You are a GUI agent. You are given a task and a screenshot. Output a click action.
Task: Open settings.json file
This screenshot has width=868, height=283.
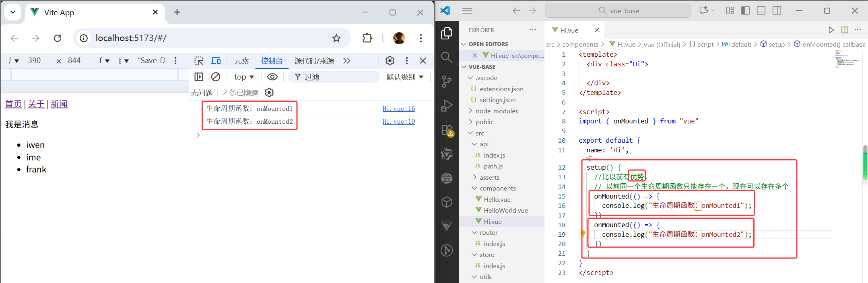pyautogui.click(x=497, y=100)
